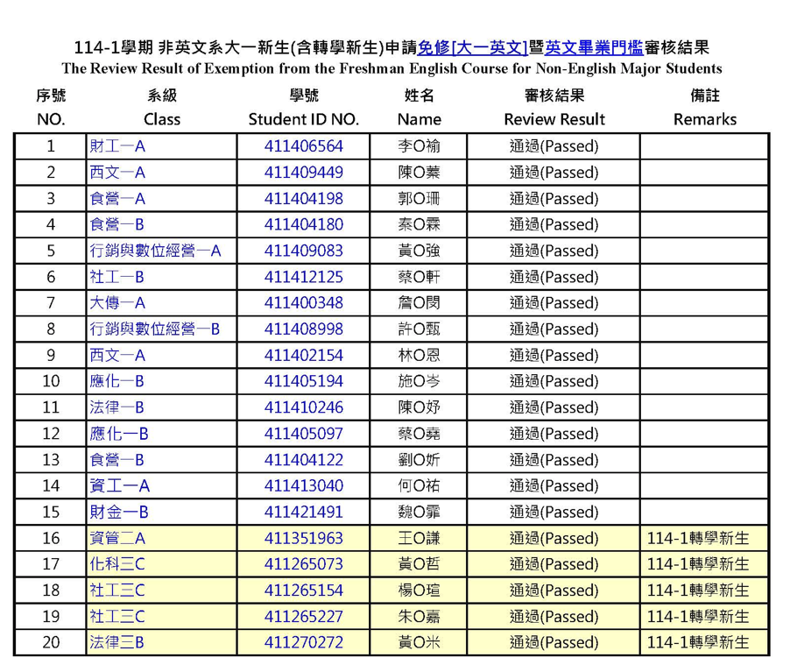Click the 法律一B class link
Screen dimensions: 790x672
[x=117, y=407]
